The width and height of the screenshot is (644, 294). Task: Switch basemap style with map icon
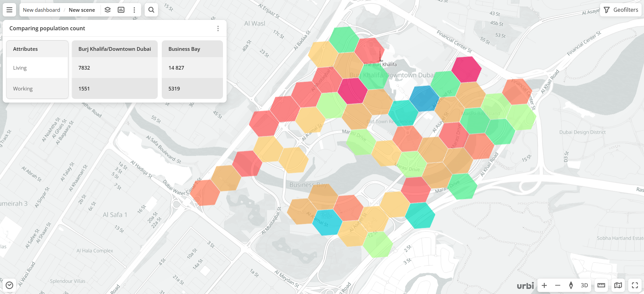[618, 285]
